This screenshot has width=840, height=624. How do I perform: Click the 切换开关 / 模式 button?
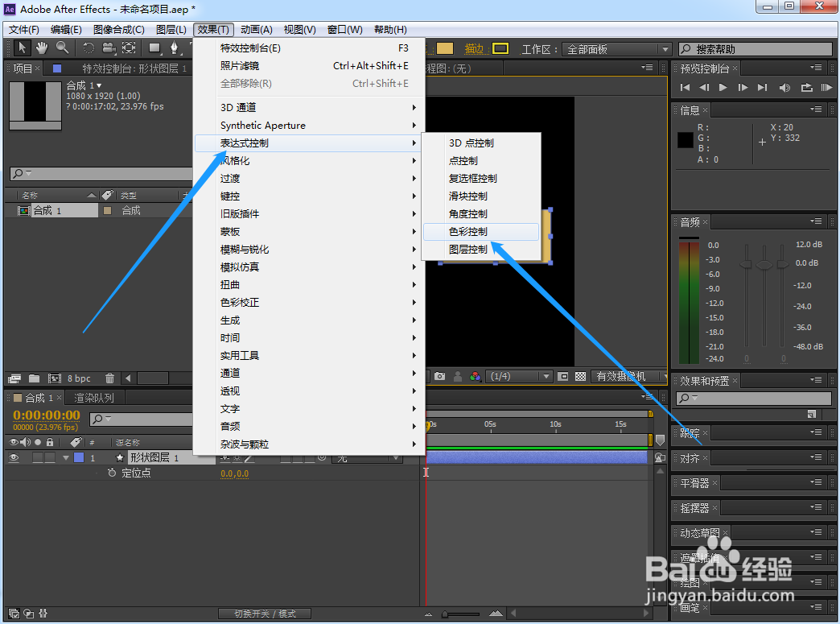point(265,614)
